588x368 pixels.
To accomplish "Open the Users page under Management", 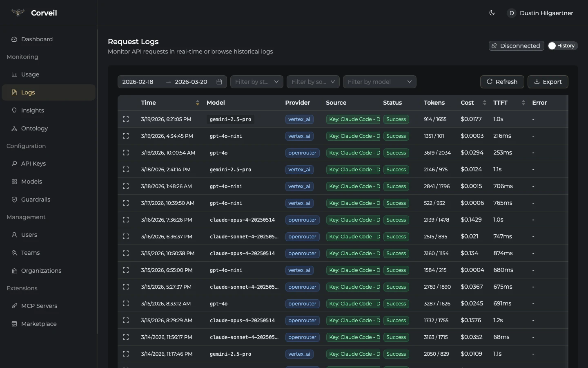I will pos(29,235).
